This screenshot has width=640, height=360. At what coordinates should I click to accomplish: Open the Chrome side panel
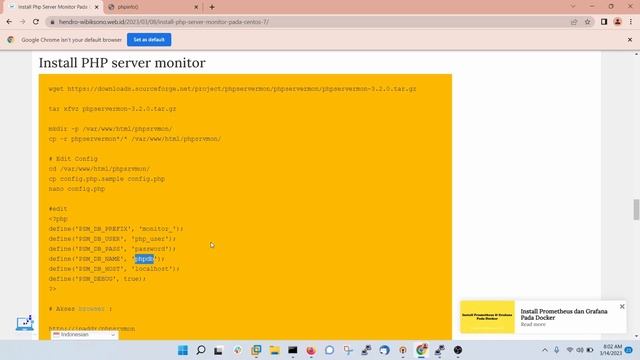[604, 22]
